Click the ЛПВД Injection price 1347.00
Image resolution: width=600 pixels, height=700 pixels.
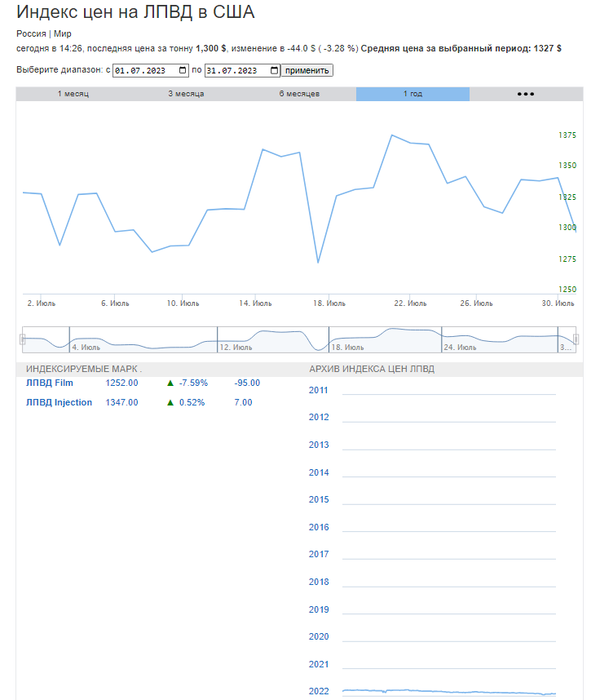tap(121, 403)
